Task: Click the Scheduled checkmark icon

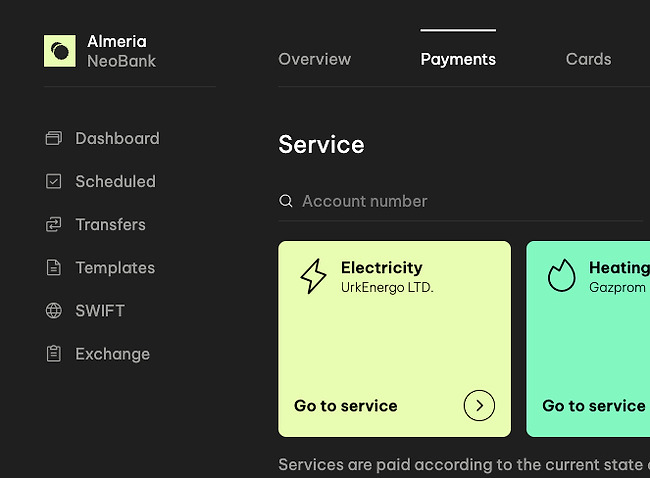Action: (x=53, y=181)
